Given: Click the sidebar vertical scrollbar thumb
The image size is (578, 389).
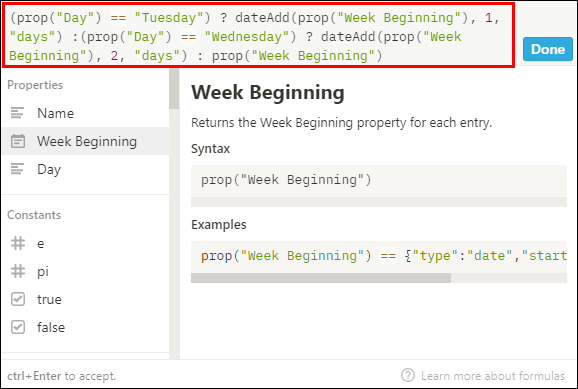Looking at the screenshot, I should (x=174, y=89).
